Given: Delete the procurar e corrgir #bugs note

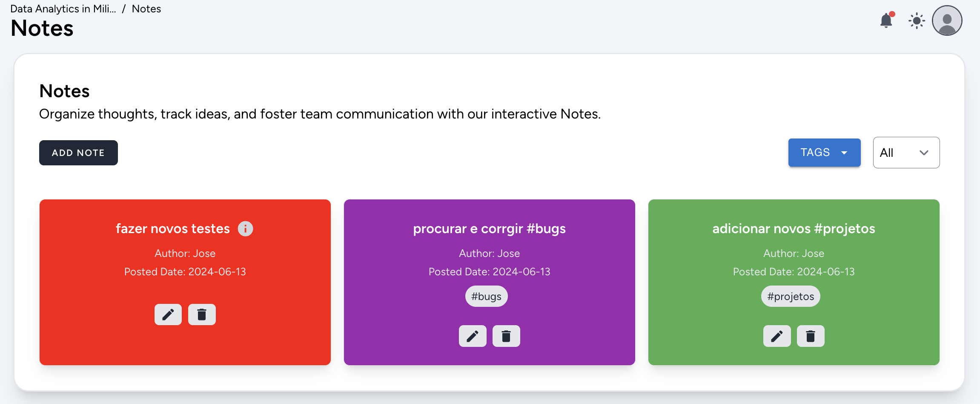Looking at the screenshot, I should pos(506,336).
